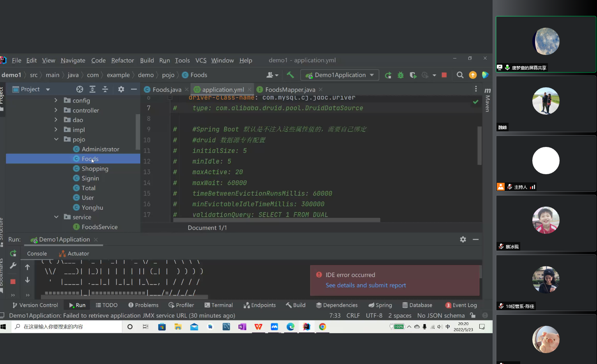
Task: Click the green Debug bug icon
Action: (401, 75)
